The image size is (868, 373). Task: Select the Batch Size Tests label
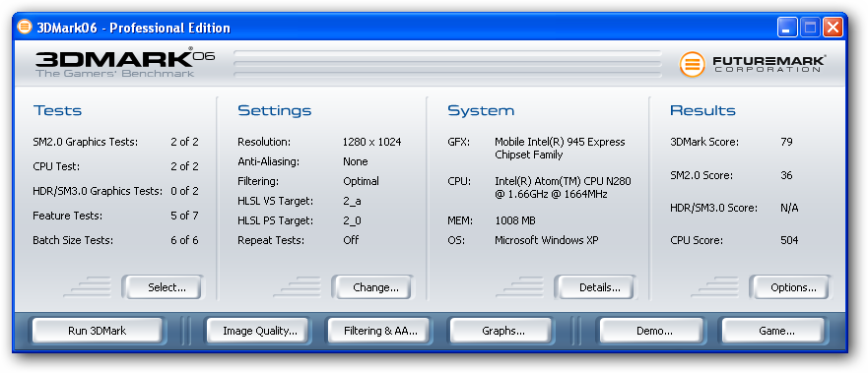pos(73,240)
